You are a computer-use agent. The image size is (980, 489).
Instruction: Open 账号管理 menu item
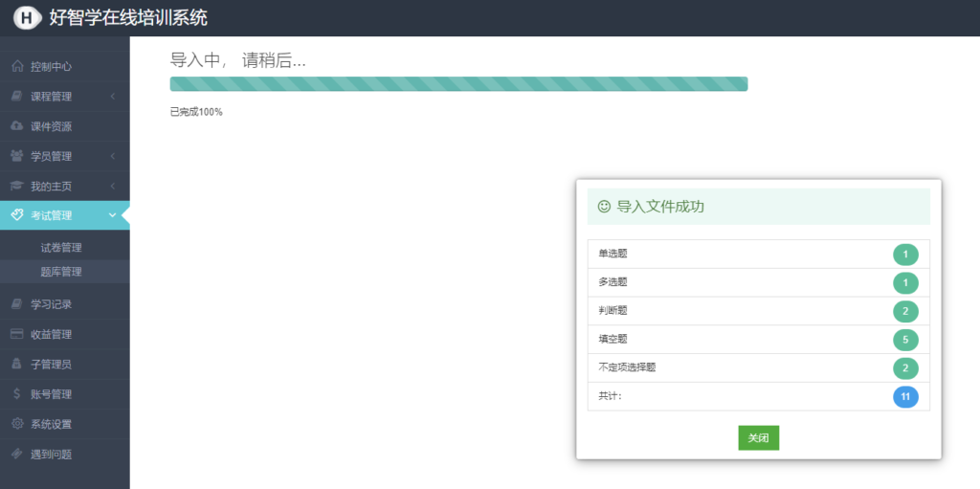tap(65, 394)
